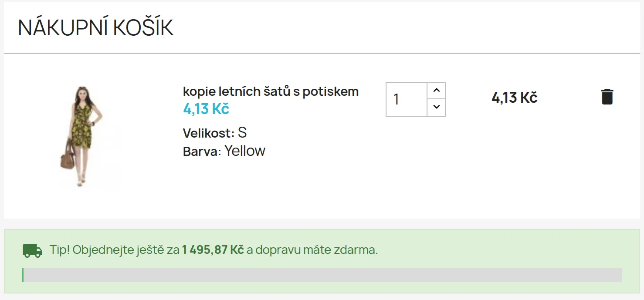Delete the item with the trash icon
This screenshot has height=300, width=644.
[607, 97]
